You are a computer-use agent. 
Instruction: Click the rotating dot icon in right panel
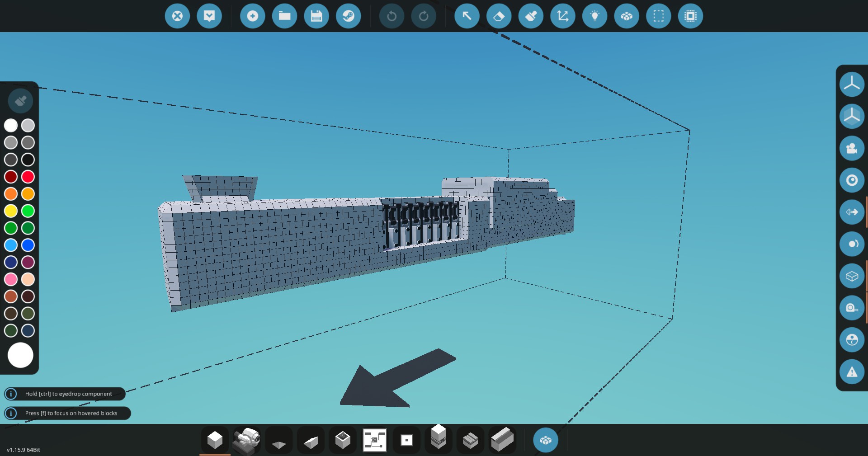pyautogui.click(x=852, y=244)
